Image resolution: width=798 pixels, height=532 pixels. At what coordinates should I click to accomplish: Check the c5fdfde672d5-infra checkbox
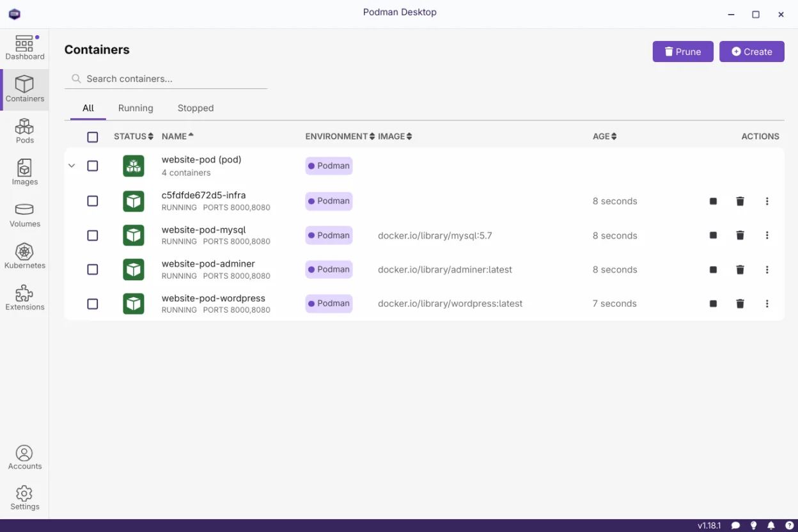(93, 201)
